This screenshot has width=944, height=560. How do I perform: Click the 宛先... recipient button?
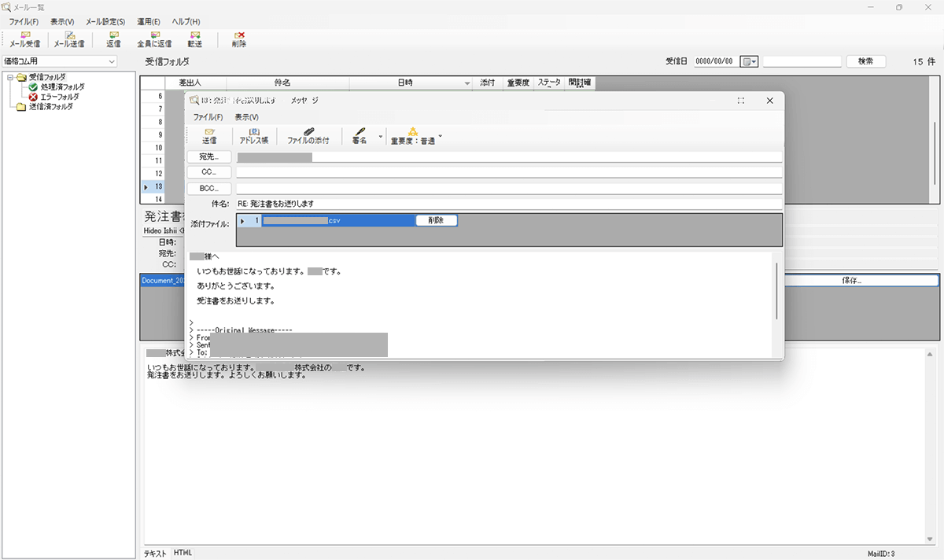point(209,157)
